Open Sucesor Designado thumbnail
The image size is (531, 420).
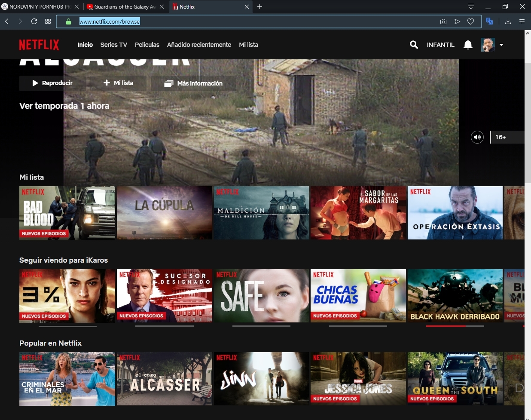click(x=165, y=296)
